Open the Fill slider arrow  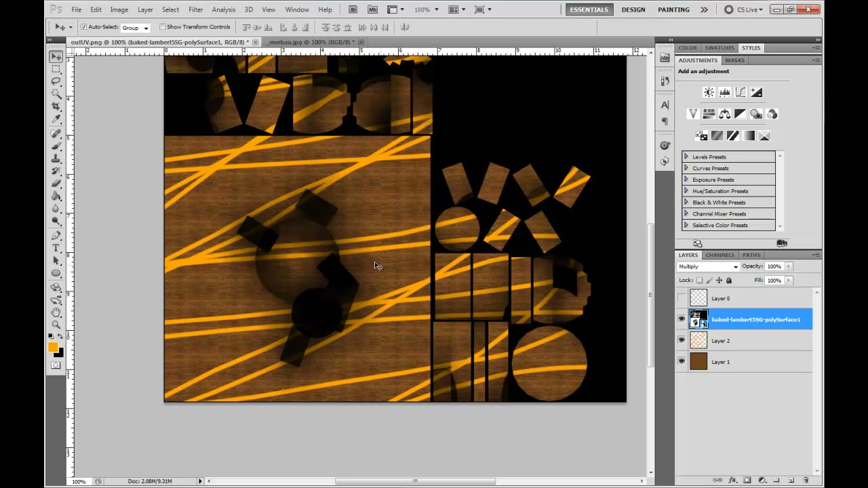click(x=789, y=281)
